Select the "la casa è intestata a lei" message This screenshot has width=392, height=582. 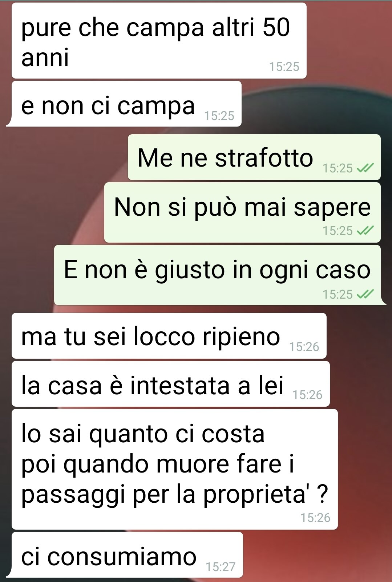point(171,384)
